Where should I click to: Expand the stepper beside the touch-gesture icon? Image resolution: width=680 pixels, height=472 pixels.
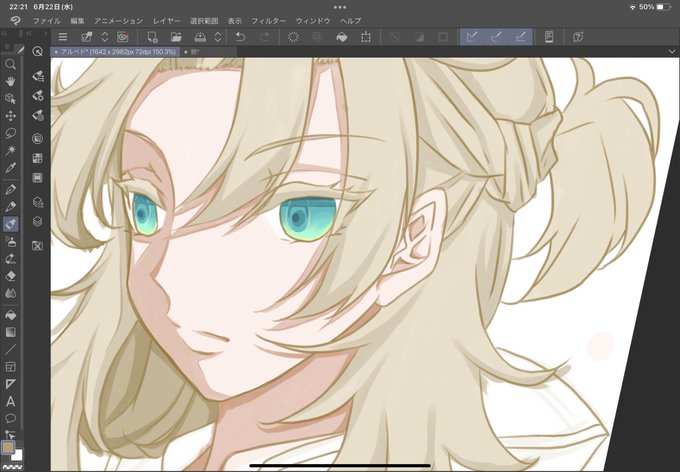(105, 37)
